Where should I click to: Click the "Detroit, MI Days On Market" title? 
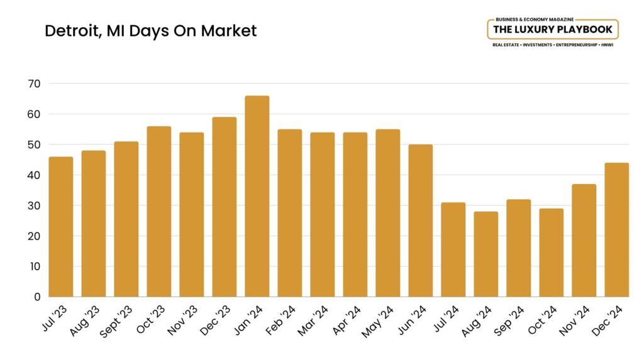(151, 31)
